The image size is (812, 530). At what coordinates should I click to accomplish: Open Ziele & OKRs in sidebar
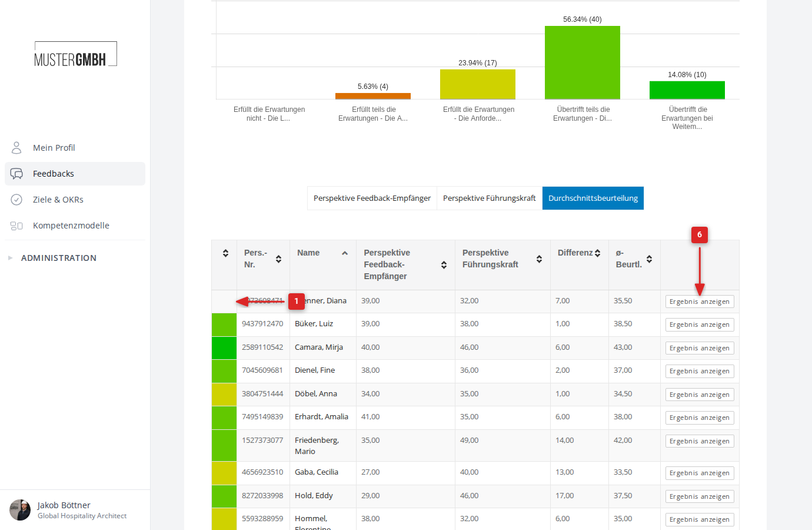click(x=75, y=200)
